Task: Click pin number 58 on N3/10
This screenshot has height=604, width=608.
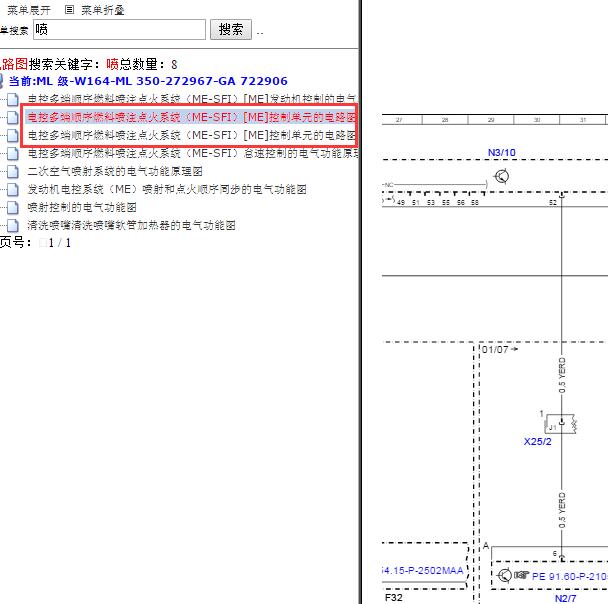Action: tap(475, 202)
